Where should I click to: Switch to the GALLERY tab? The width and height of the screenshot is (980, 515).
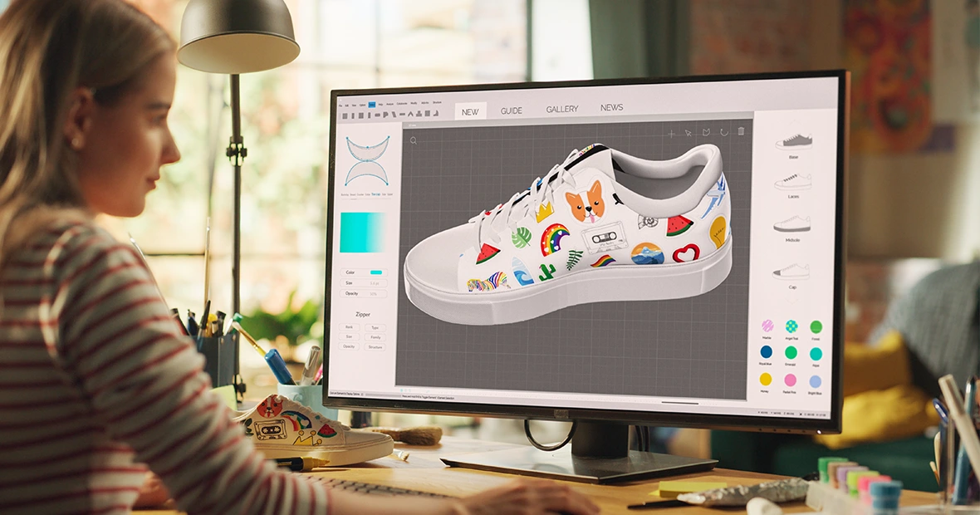point(563,108)
